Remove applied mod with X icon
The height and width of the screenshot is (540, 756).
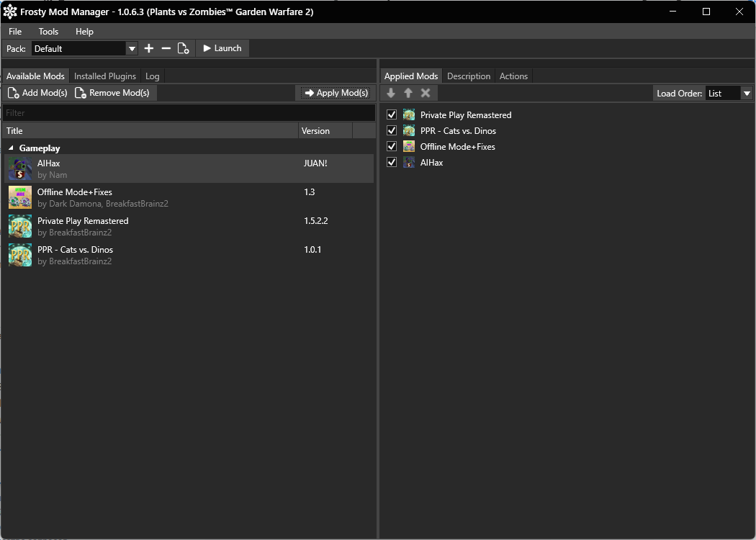(426, 93)
